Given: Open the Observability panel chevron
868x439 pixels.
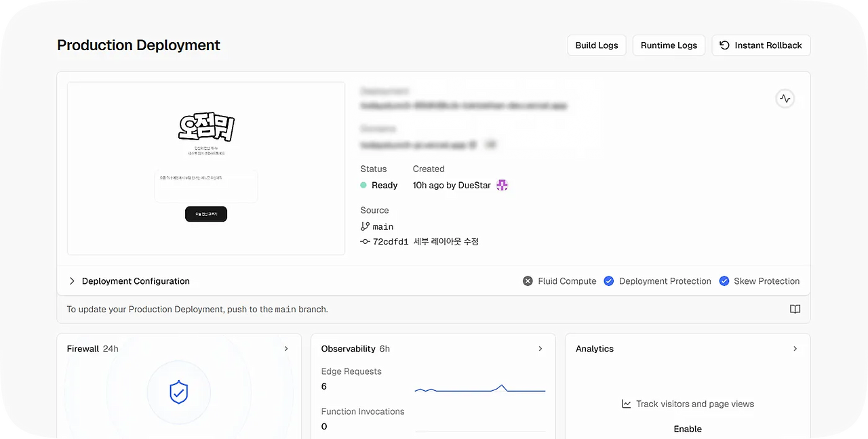Looking at the screenshot, I should tap(540, 349).
